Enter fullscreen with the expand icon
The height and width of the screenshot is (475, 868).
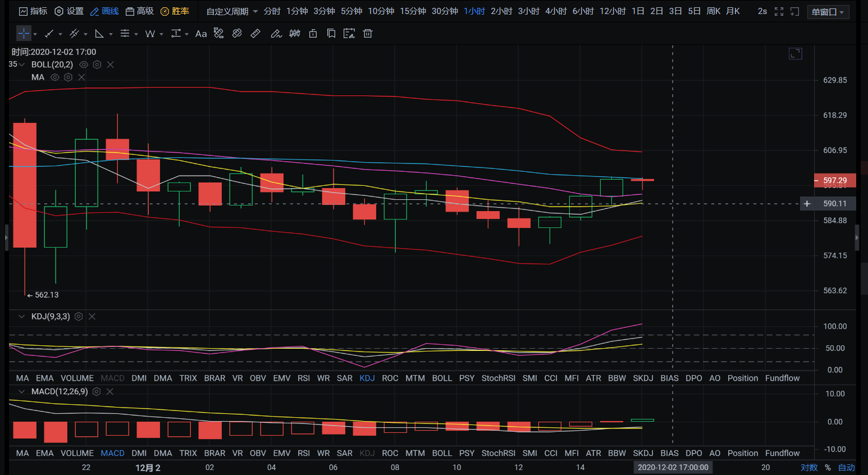point(779,11)
